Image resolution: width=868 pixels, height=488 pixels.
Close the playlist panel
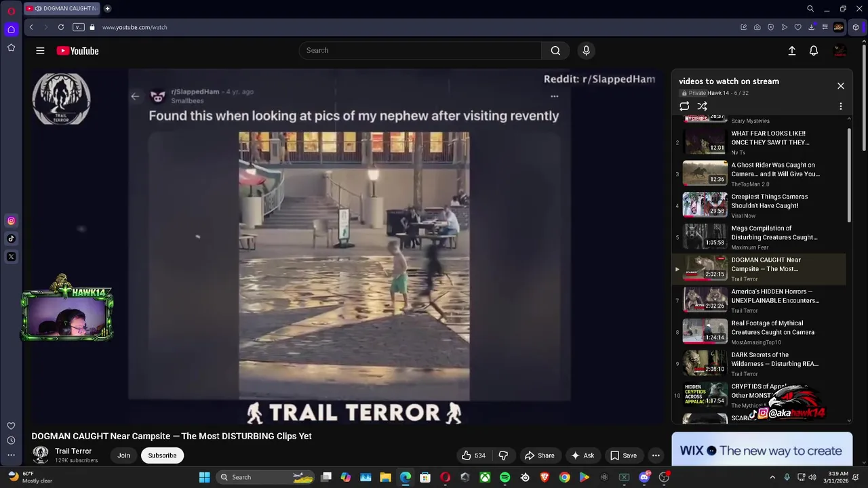[841, 86]
